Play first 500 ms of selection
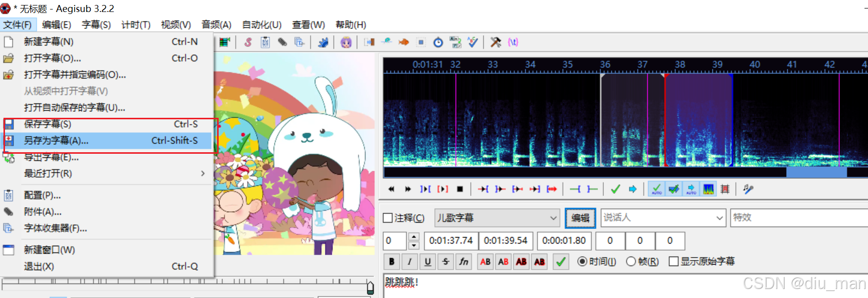This screenshot has width=868, height=298. 518,189
